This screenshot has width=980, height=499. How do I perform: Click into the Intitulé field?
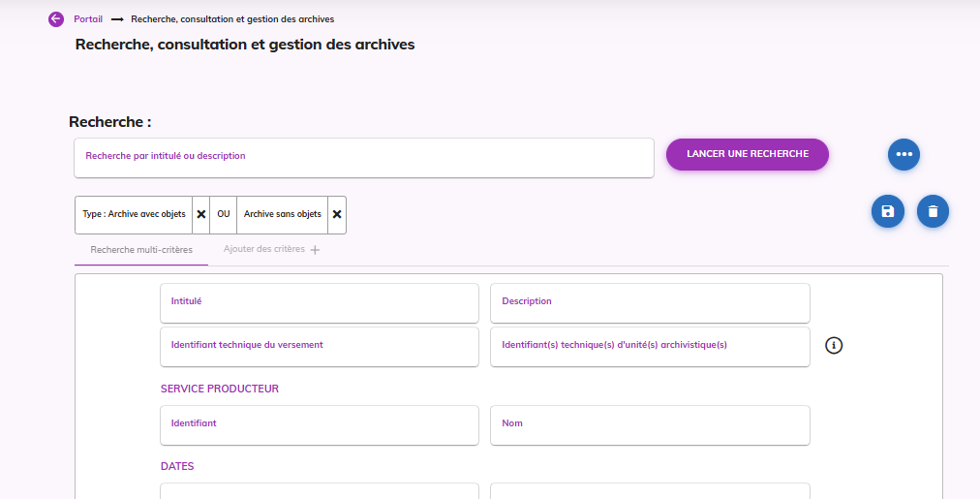click(320, 302)
